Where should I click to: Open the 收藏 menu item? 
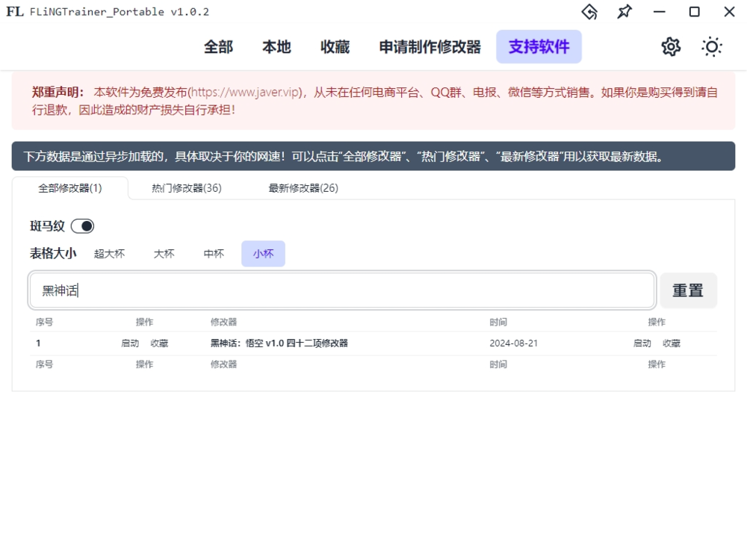(334, 46)
